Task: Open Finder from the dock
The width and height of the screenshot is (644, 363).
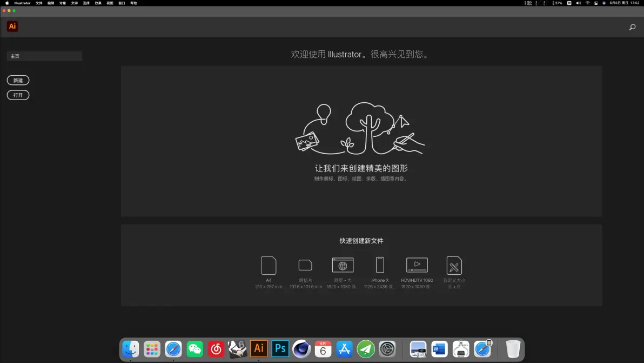Action: click(x=131, y=349)
